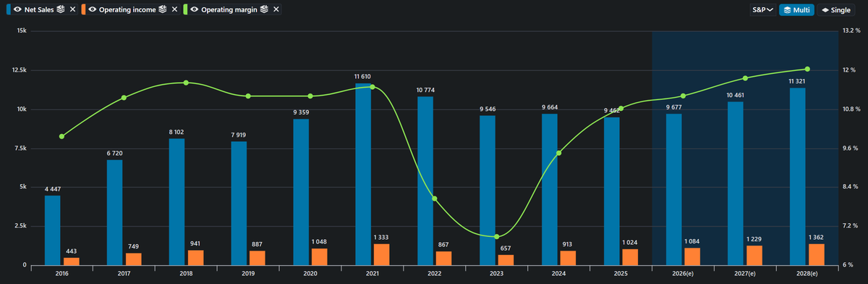The image size is (868, 284).
Task: Remove the Operating income series with X
Action: (x=174, y=10)
